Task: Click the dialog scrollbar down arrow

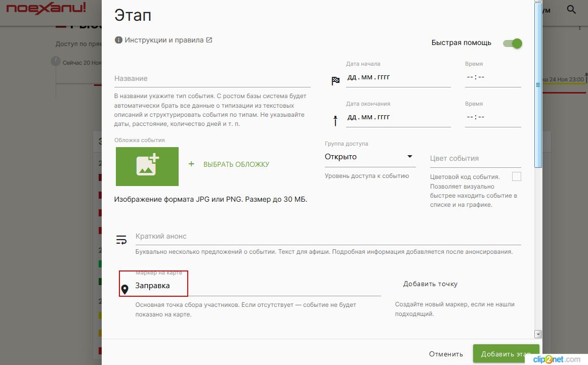Action: point(538,334)
